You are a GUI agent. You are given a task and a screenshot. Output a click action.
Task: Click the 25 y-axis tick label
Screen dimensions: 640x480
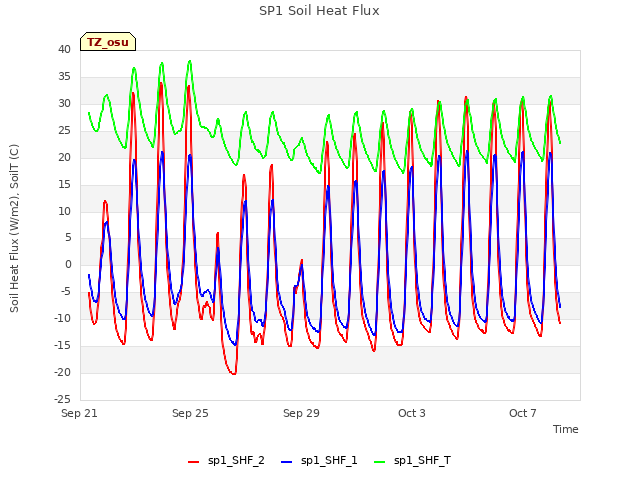tap(64, 131)
